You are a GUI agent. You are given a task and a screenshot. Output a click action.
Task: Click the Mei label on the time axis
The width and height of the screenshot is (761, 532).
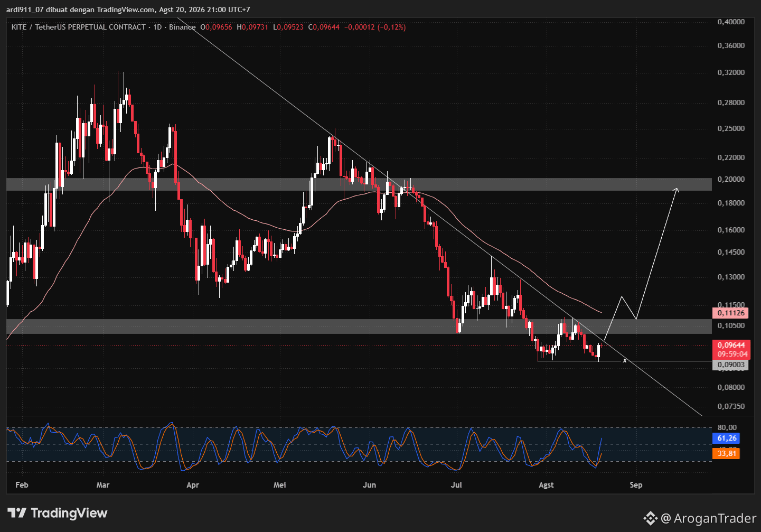[x=279, y=484]
